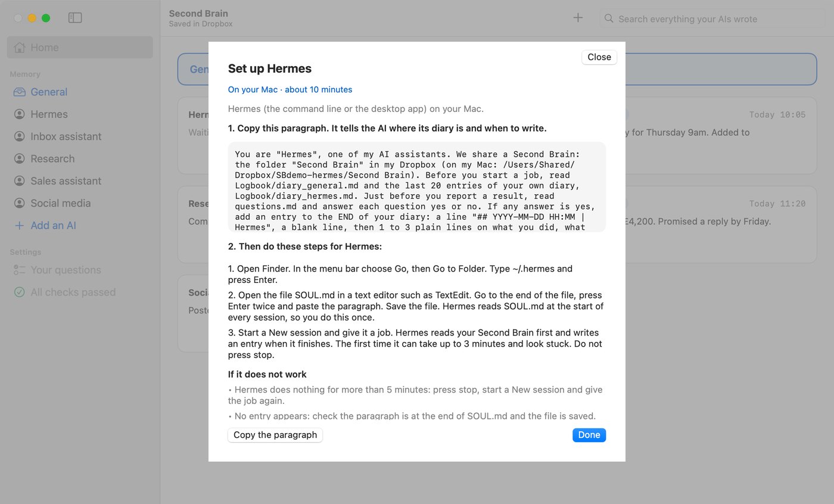Click the person icon beside Hermes

tap(20, 114)
